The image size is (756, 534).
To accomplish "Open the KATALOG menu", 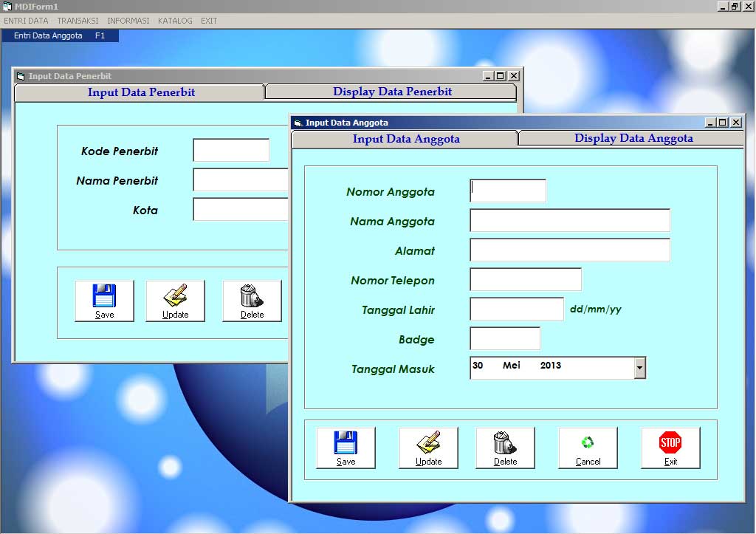I will pos(175,21).
